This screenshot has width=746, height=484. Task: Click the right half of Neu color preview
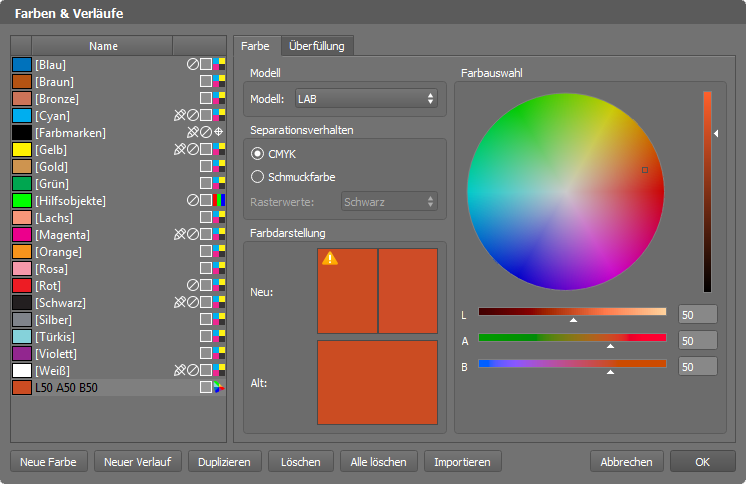408,291
